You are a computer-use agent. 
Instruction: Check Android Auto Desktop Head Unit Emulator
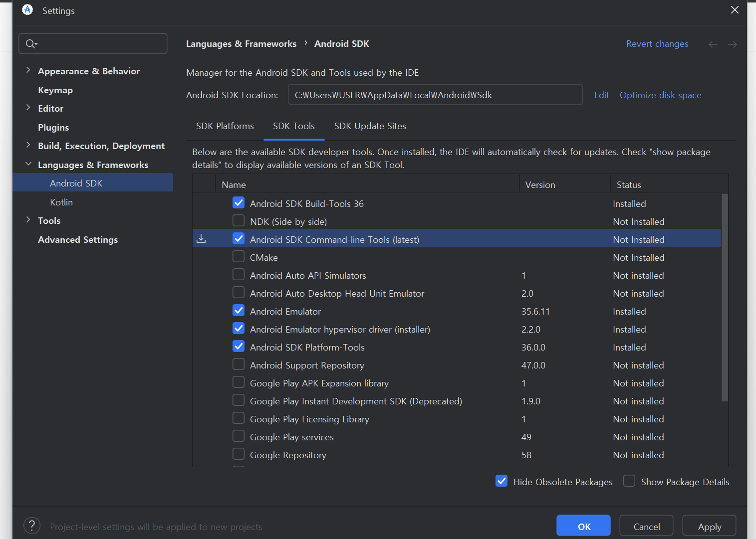click(x=239, y=293)
